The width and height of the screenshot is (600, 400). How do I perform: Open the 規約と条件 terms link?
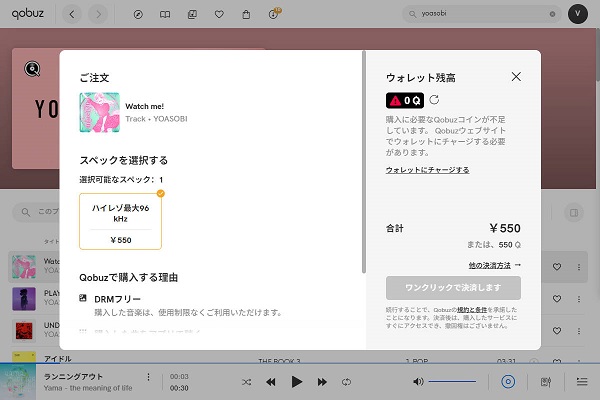tap(472, 310)
